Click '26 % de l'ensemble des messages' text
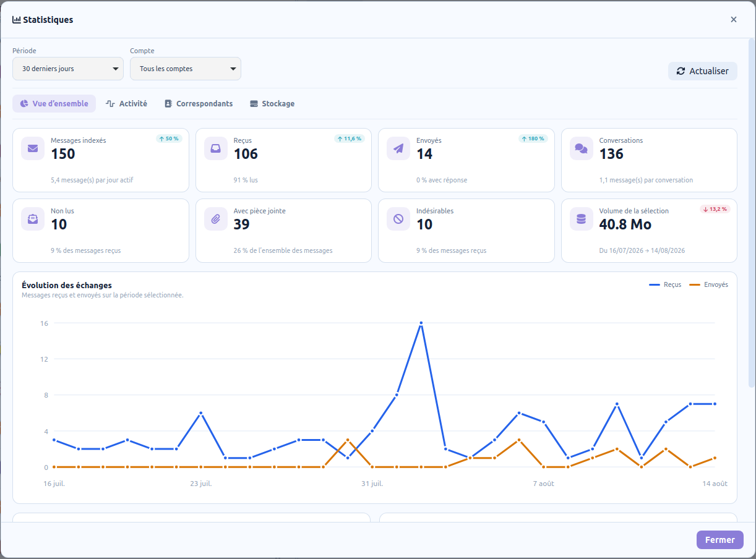 click(283, 251)
